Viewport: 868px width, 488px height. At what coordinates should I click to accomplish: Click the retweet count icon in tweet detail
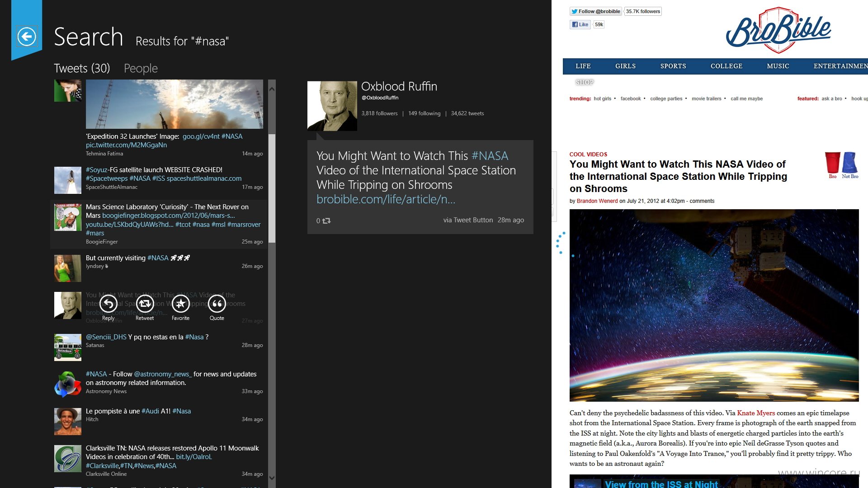pyautogui.click(x=326, y=221)
